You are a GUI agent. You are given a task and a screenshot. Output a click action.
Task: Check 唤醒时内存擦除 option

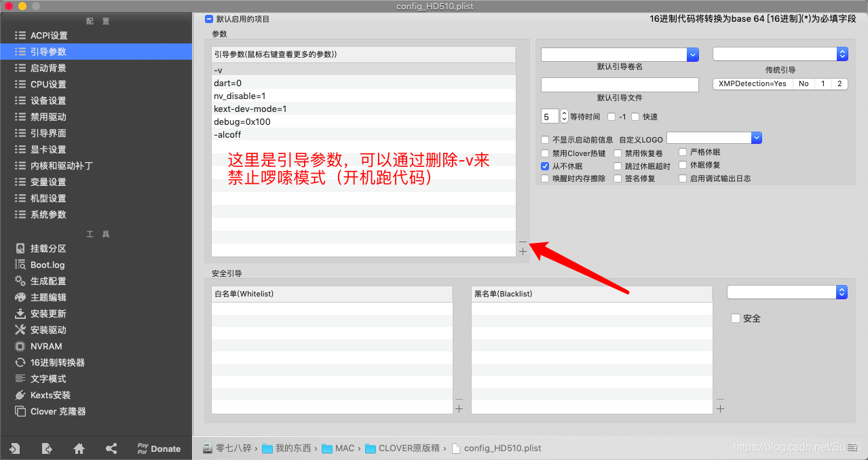(545, 178)
